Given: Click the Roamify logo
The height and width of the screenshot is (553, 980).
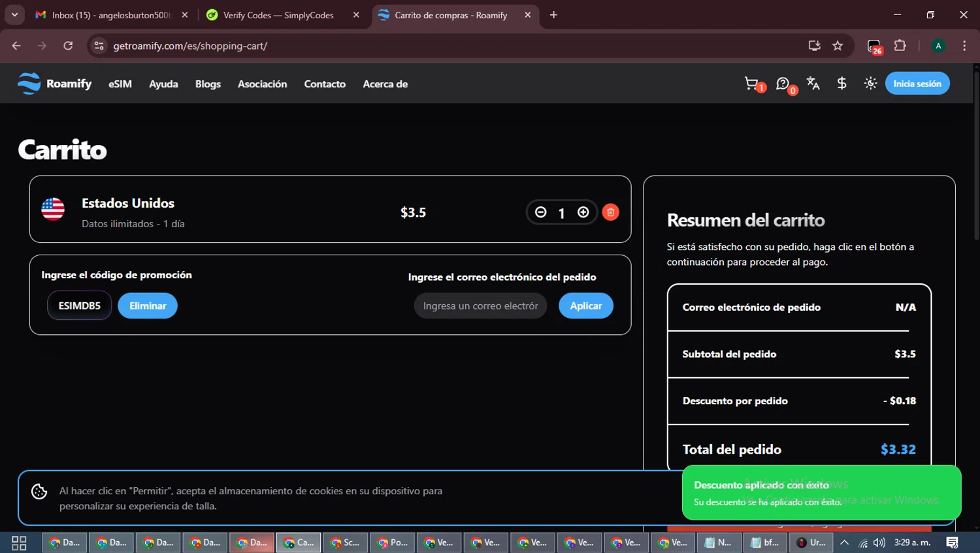Looking at the screenshot, I should pyautogui.click(x=54, y=84).
